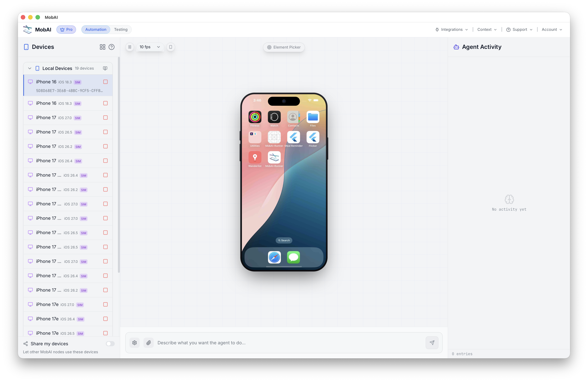Select iPhone 17 iOS 26.2 device row
The height and width of the screenshot is (382, 588).
[x=68, y=146]
